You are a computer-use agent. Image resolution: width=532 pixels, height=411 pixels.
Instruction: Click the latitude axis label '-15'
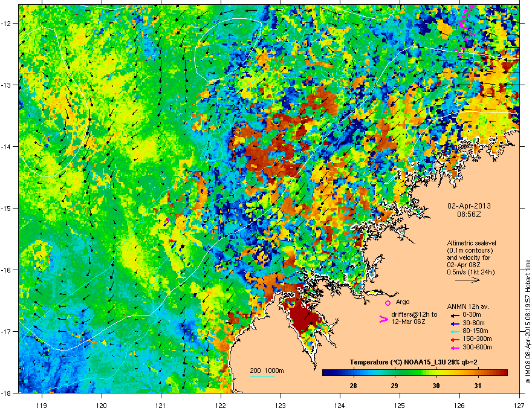pyautogui.click(x=6, y=208)
